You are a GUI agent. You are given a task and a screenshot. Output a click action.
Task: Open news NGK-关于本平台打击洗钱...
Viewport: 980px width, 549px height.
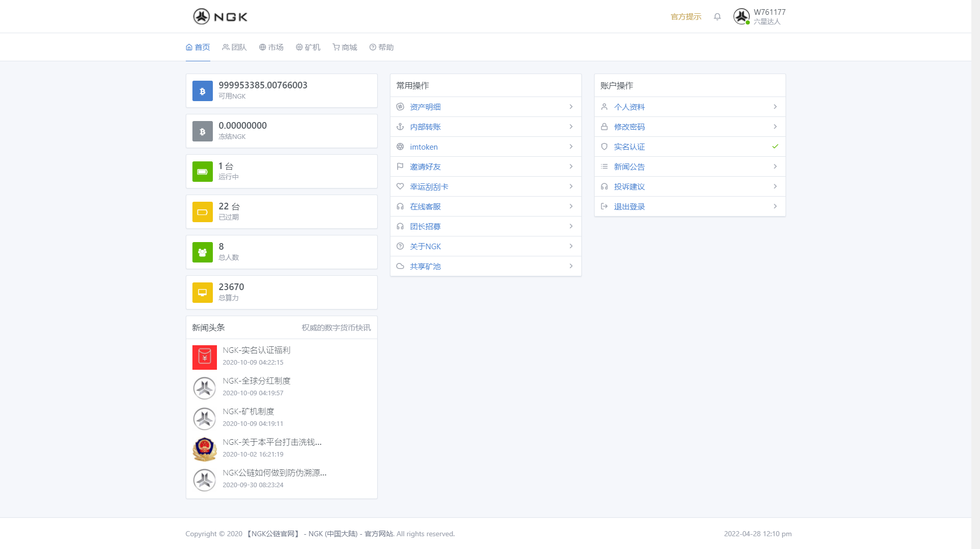[272, 442]
